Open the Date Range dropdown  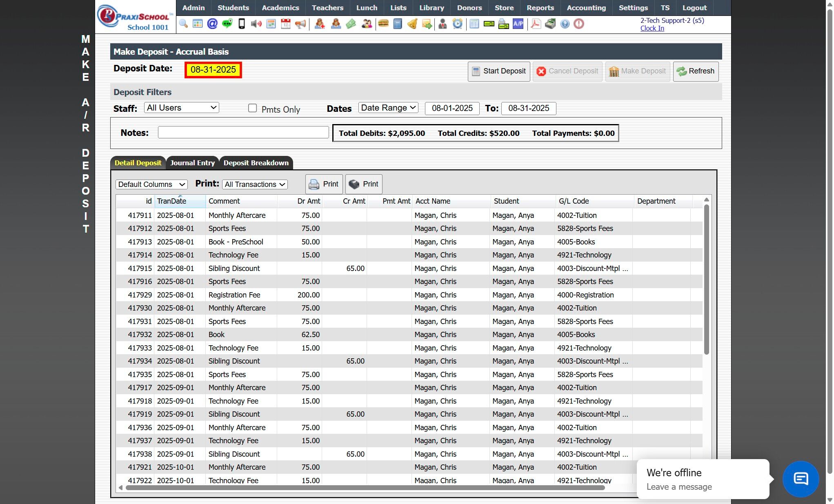(388, 108)
